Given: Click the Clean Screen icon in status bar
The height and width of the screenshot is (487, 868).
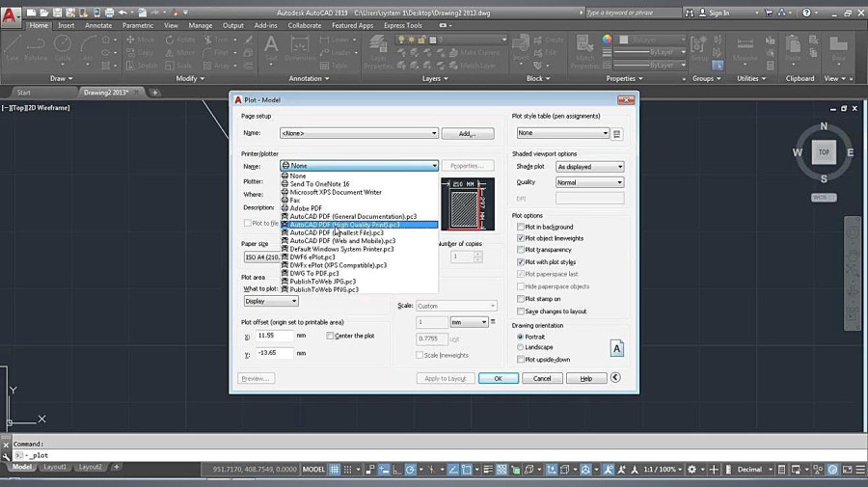Looking at the screenshot, I should [847, 470].
